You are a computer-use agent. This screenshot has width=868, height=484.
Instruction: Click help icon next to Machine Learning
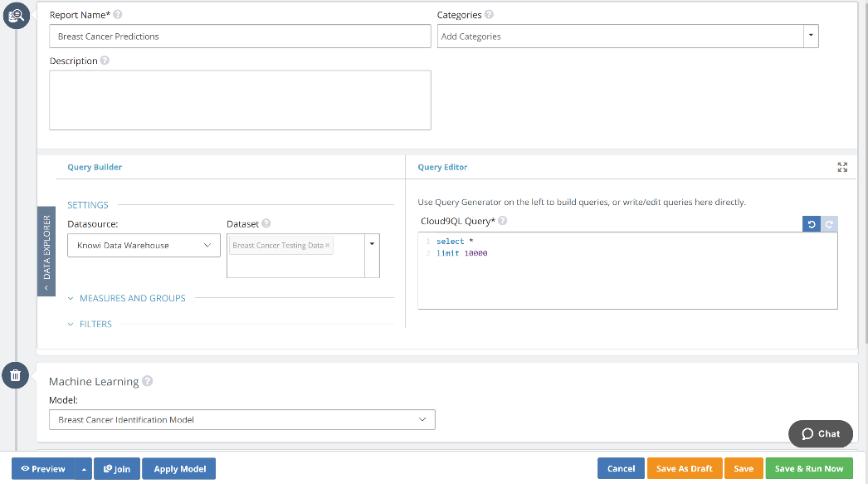pyautogui.click(x=147, y=382)
